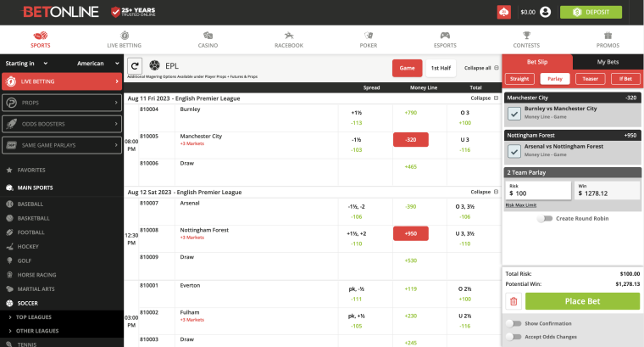
Task: Click the parlay Risk amount field
Action: pos(538,190)
